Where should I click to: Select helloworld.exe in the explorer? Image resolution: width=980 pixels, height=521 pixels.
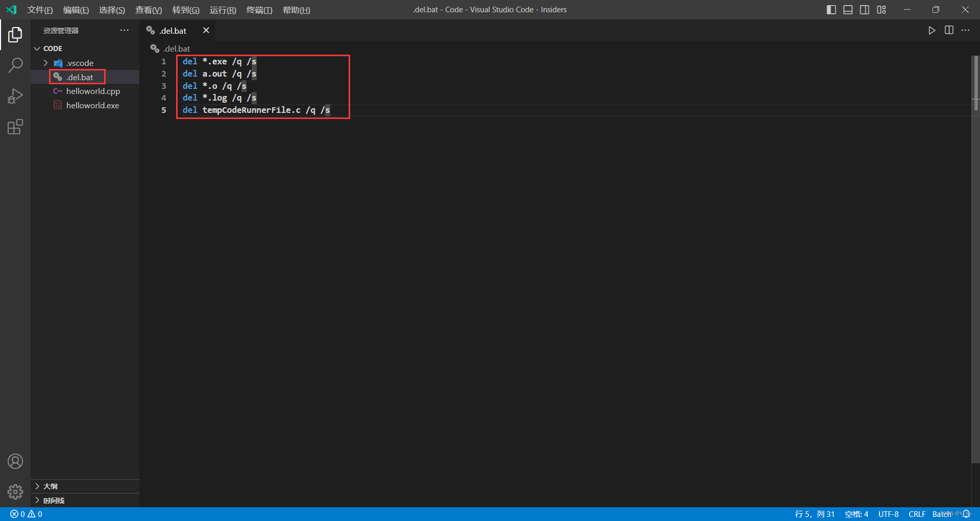click(85, 106)
